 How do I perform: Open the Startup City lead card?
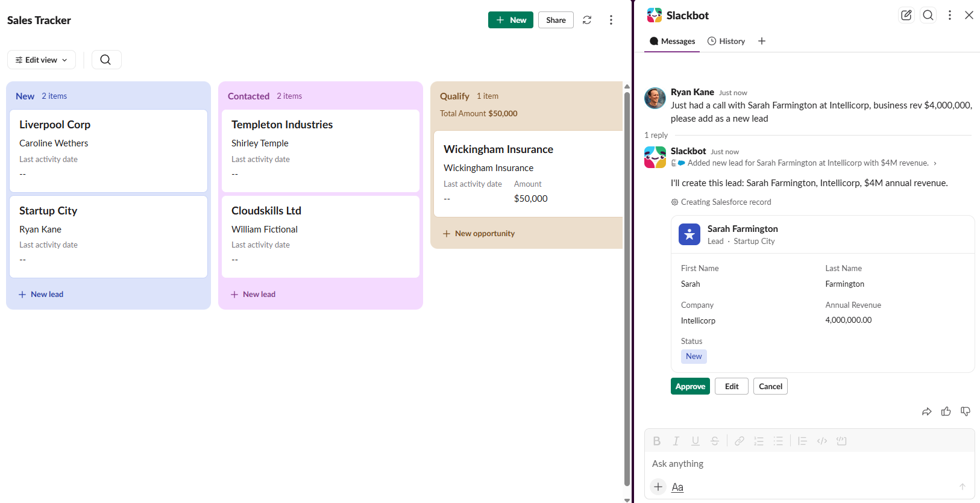[x=108, y=237]
